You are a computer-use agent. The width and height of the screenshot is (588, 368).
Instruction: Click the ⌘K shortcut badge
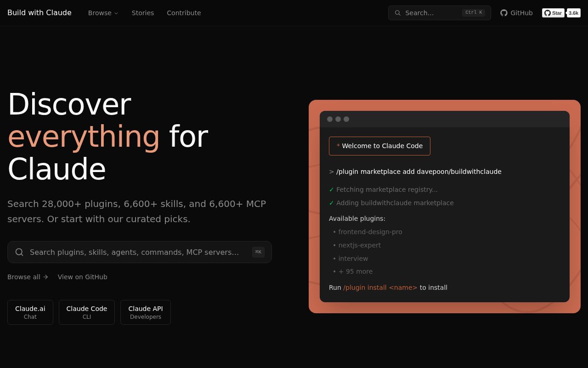click(258, 252)
